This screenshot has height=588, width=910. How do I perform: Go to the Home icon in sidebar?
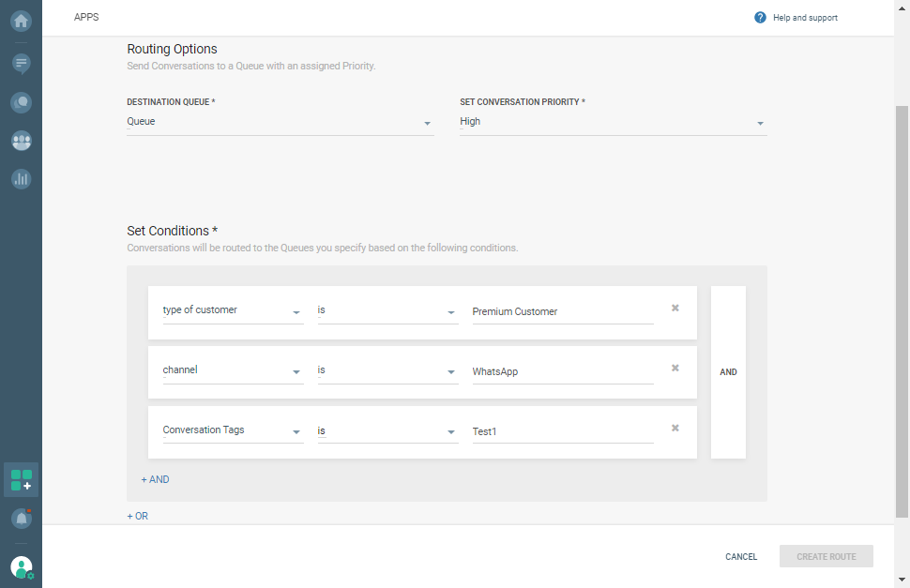pos(21,20)
